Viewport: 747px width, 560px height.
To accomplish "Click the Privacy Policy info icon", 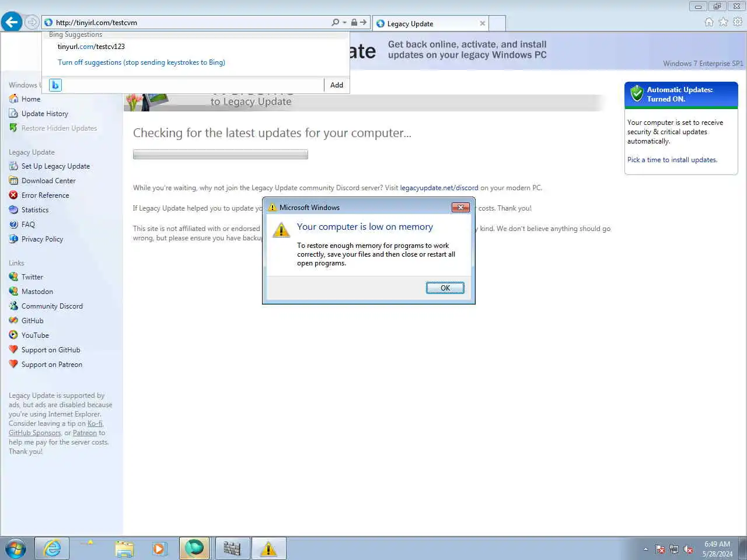I will tap(14, 239).
